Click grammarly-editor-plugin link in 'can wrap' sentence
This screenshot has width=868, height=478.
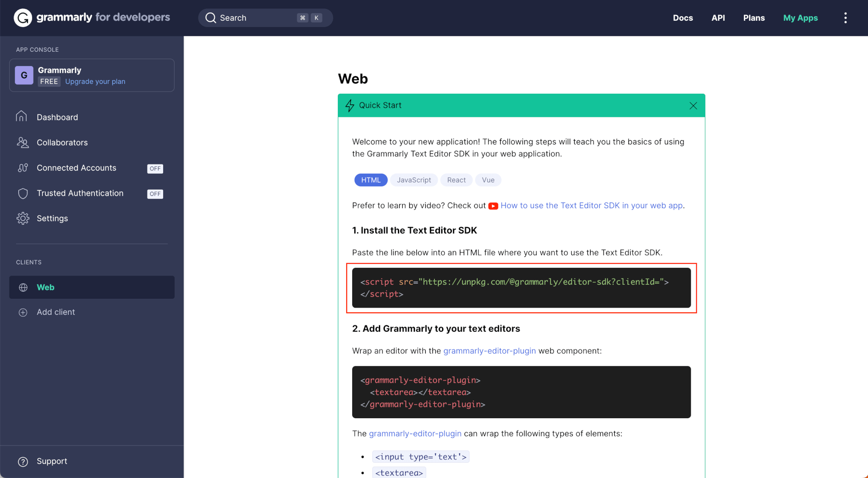[415, 434]
